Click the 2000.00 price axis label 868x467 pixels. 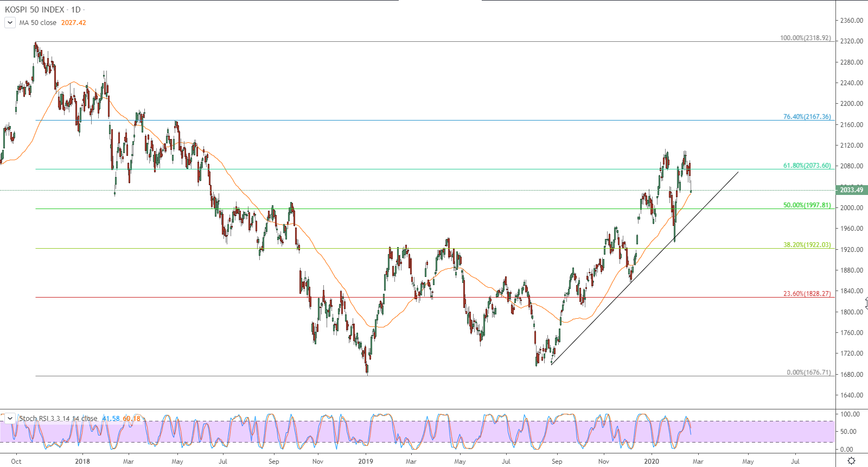point(851,208)
